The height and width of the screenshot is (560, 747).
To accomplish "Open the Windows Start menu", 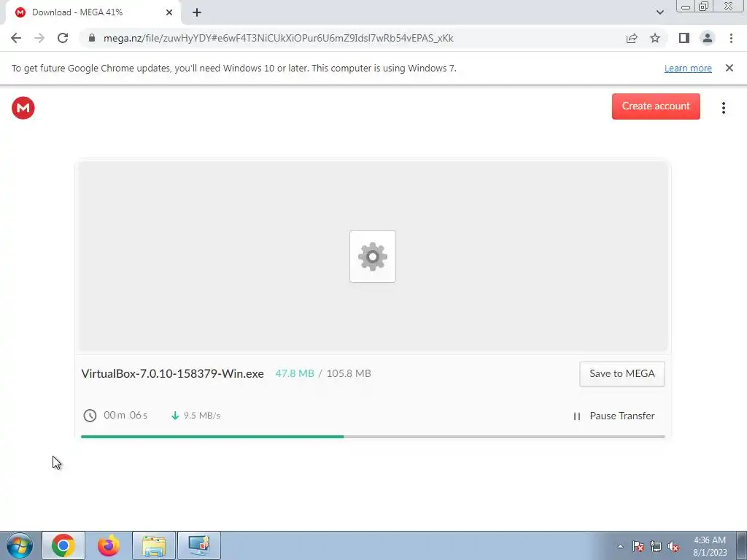I will tap(20, 545).
